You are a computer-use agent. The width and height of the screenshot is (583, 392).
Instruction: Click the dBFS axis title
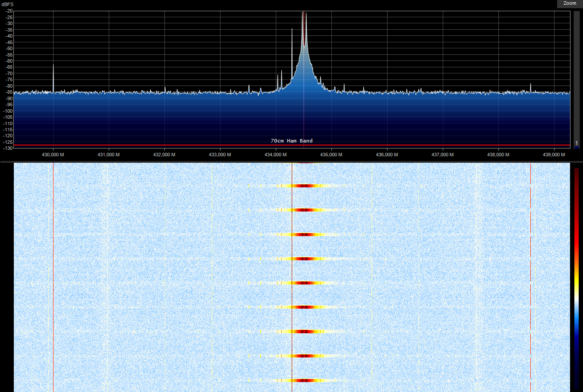click(7, 4)
